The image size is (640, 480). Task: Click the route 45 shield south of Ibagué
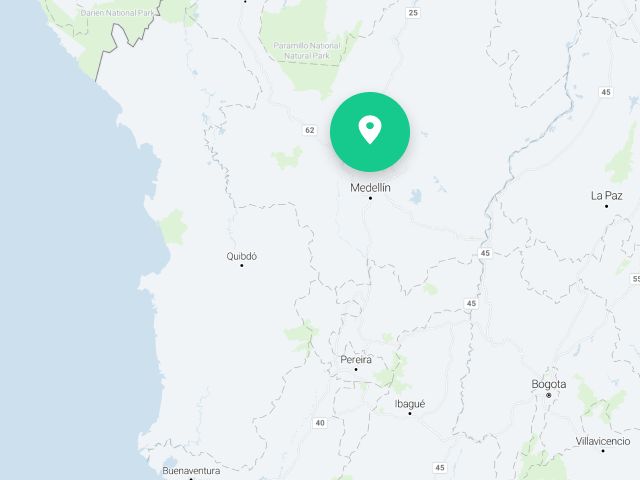pyautogui.click(x=440, y=468)
